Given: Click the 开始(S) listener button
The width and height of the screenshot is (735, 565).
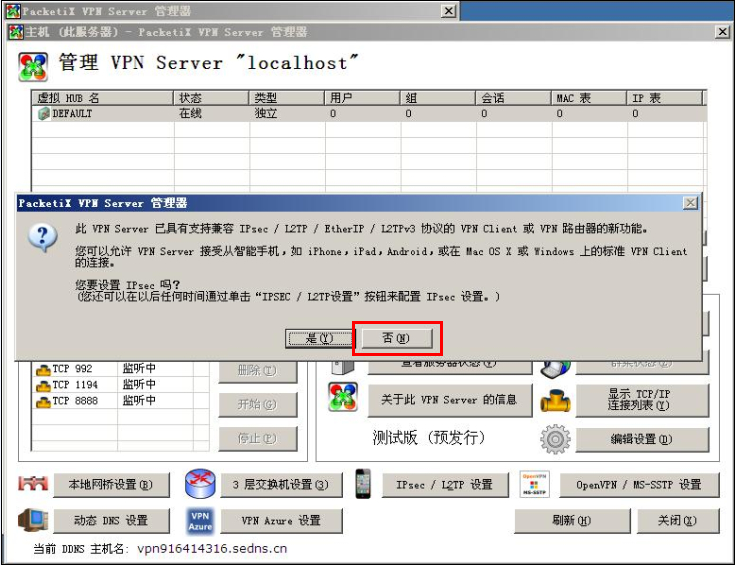Looking at the screenshot, I should click(x=257, y=404).
